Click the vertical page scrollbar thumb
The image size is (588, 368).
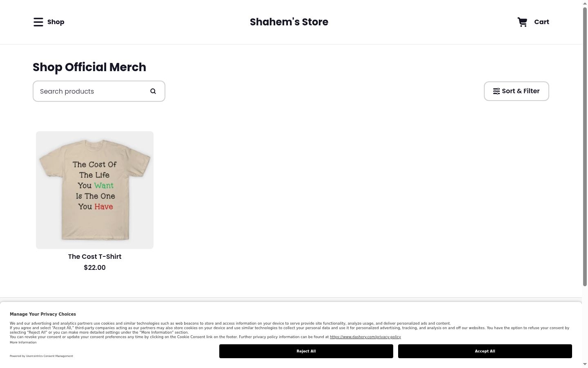pos(585,146)
